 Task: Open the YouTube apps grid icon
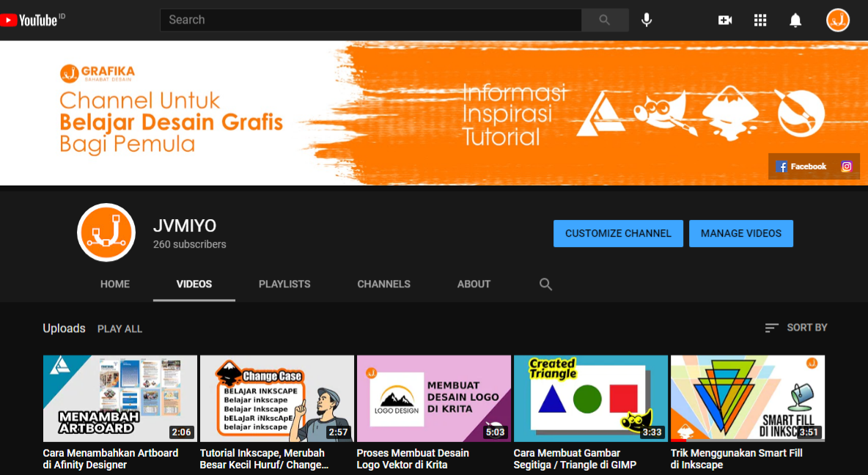(760, 20)
